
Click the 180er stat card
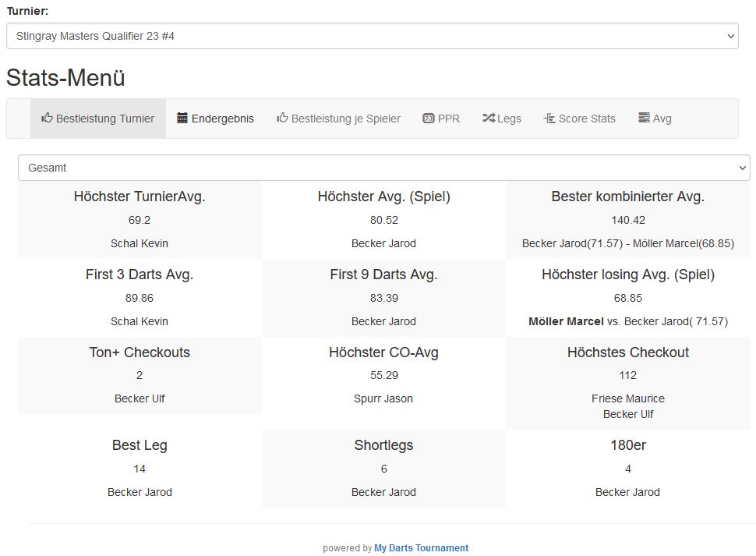click(x=627, y=468)
